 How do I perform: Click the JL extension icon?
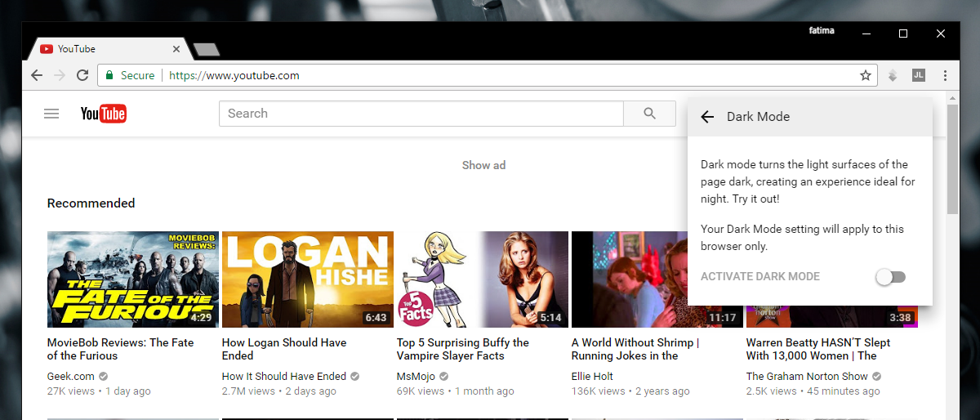[x=919, y=75]
